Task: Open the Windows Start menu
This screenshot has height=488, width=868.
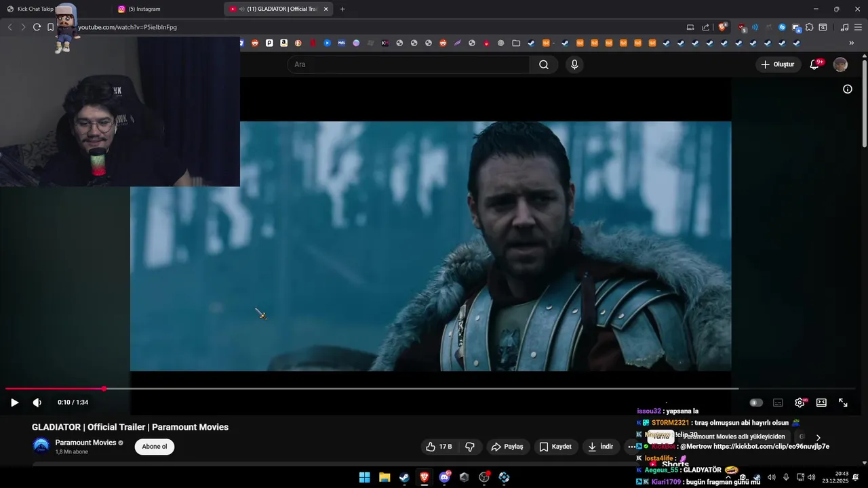Action: coord(364,477)
